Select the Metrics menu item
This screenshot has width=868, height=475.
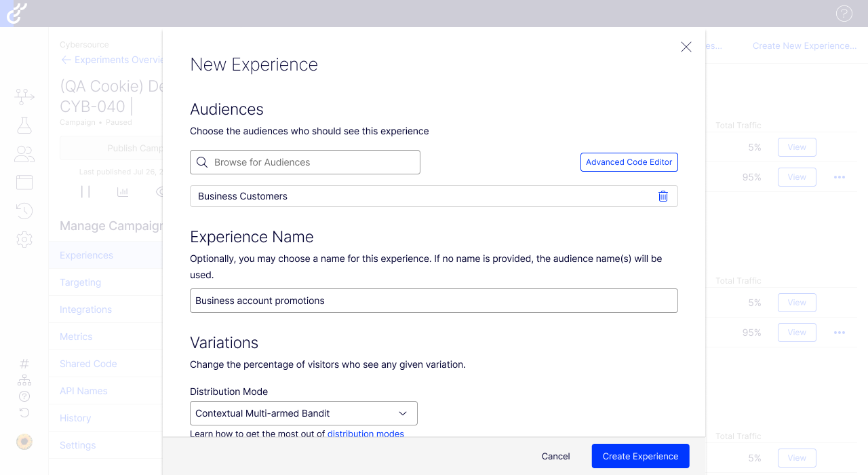tap(76, 337)
